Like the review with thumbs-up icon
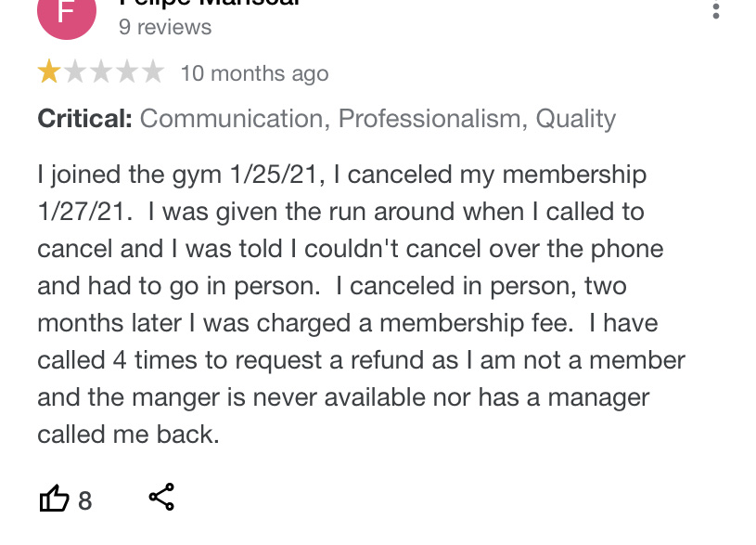756x545 pixels. (54, 500)
